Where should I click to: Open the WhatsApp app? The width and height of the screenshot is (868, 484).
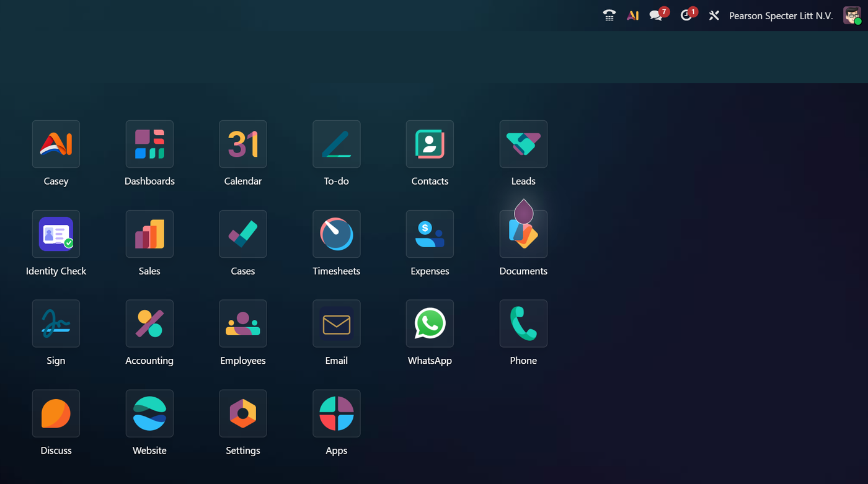[430, 323]
